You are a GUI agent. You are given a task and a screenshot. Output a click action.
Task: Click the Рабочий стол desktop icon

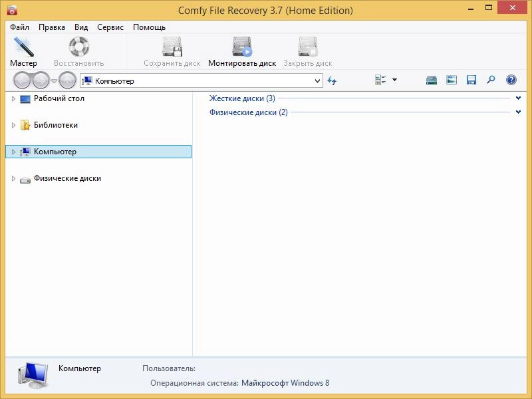pos(25,99)
